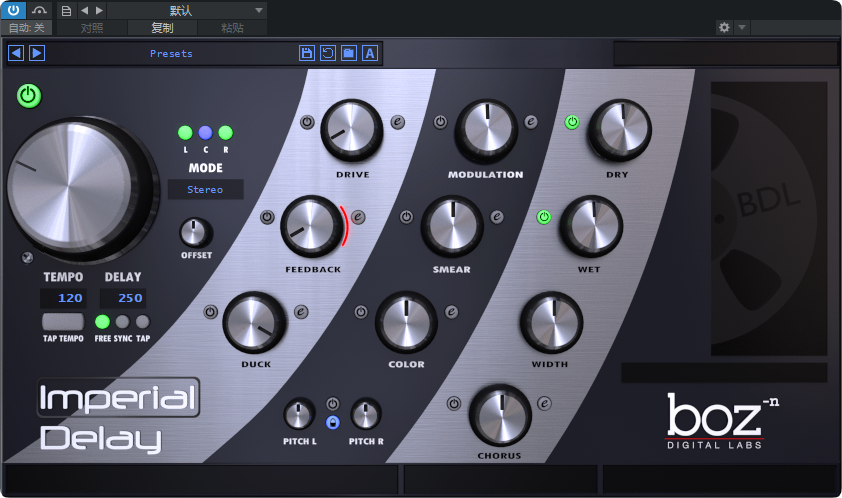Load next plugin preset with right arrow
This screenshot has height=498, width=842.
pyautogui.click(x=37, y=53)
